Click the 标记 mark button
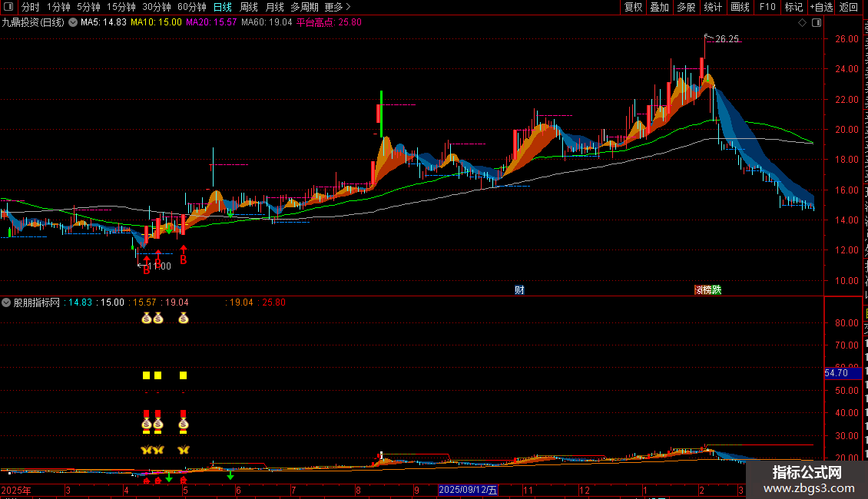Screen dimensions: 868x499 [793, 7]
